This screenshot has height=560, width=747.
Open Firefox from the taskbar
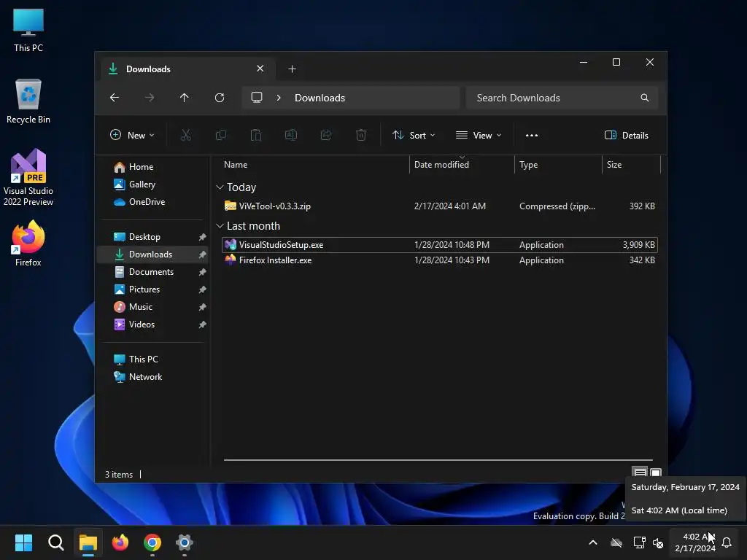pos(120,542)
